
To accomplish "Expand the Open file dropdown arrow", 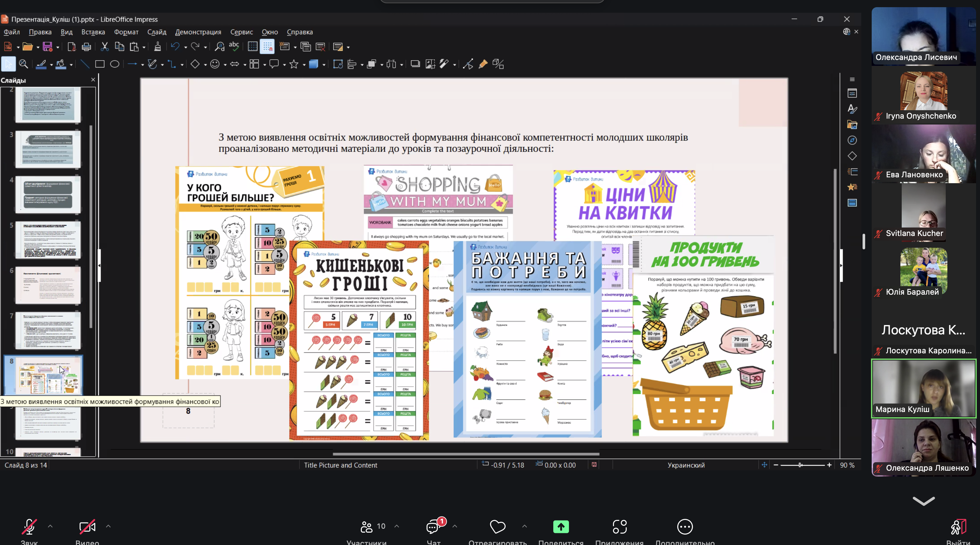I will [x=38, y=48].
